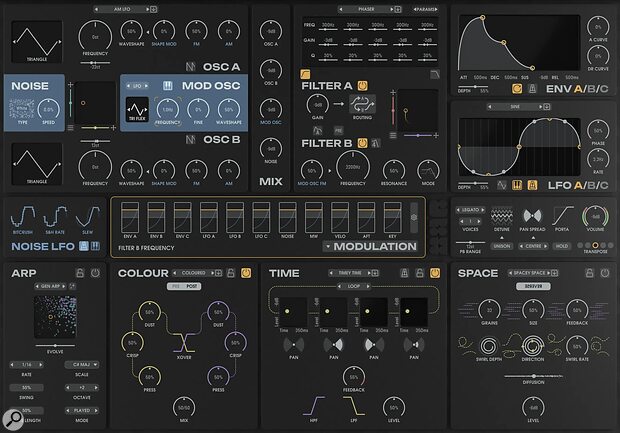The image size is (620, 433).
Task: Click the magnifier icon in the bottom corner
Action: (x=13, y=419)
